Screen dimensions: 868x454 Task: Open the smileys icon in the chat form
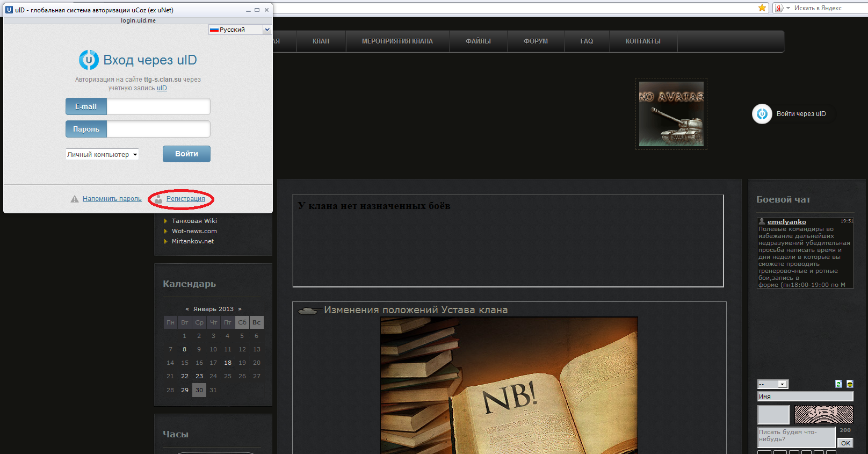850,384
